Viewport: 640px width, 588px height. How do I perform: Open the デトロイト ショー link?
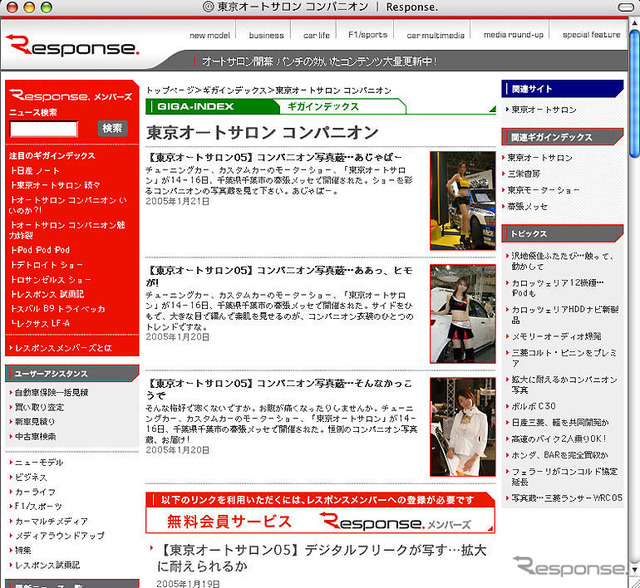(47, 265)
